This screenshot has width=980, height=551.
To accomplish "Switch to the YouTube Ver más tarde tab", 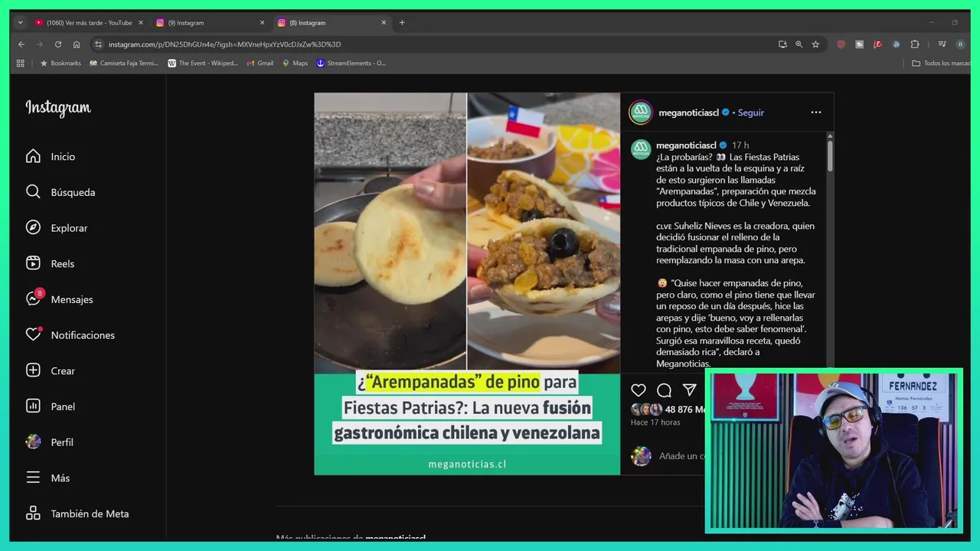I will tap(89, 23).
